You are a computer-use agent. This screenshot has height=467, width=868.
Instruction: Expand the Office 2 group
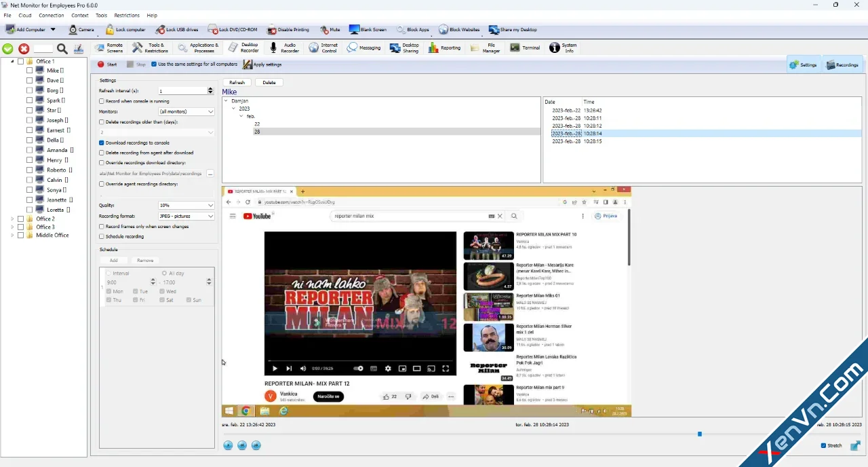coord(12,219)
